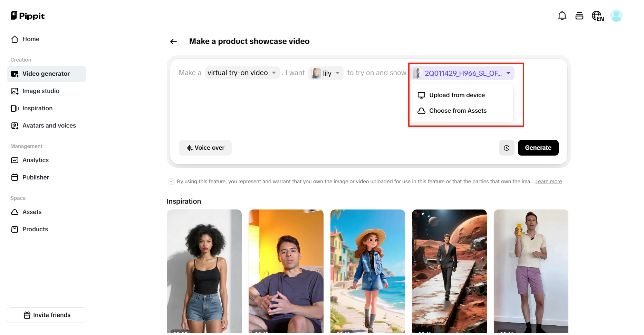Click the stacked credits icon in header
This screenshot has width=644, height=335.
579,16
